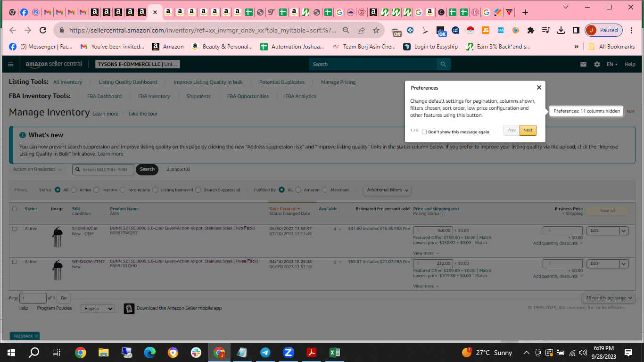Open Zoom from the taskbar
This screenshot has width=644, height=362.
tap(289, 352)
